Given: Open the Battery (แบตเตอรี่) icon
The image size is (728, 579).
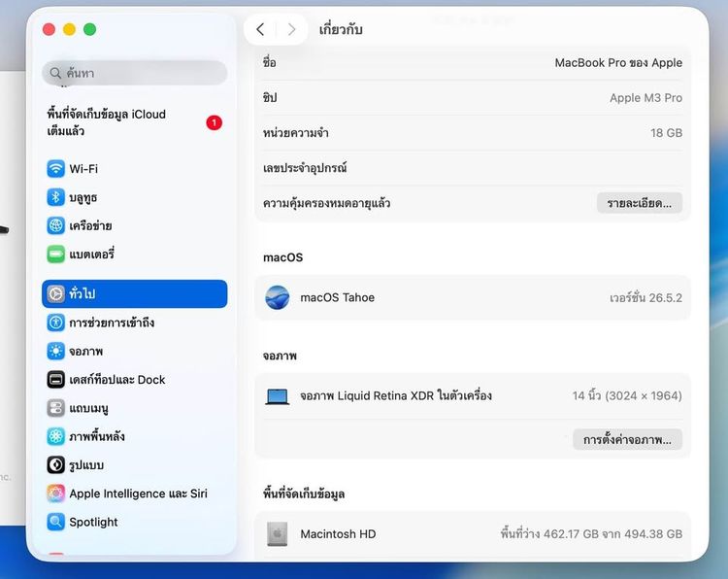Looking at the screenshot, I should (x=55, y=255).
